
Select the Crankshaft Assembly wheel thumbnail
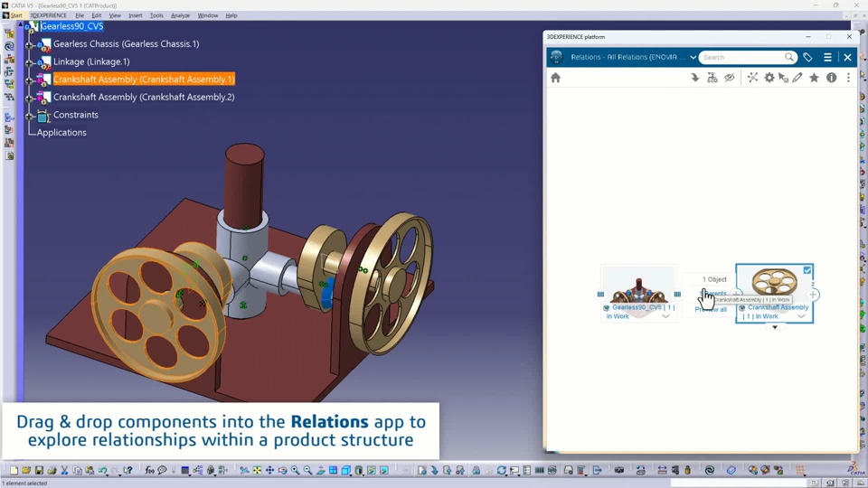pos(774,281)
